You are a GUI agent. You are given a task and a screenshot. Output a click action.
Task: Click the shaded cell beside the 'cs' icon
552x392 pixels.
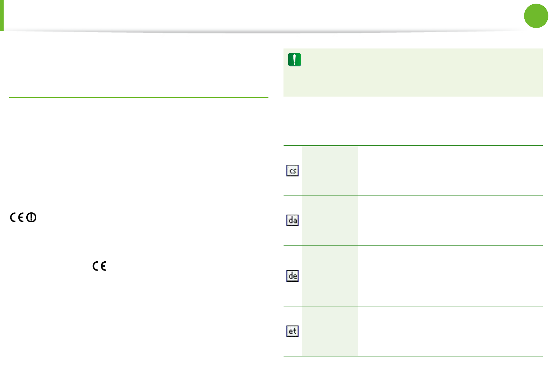[x=330, y=171]
